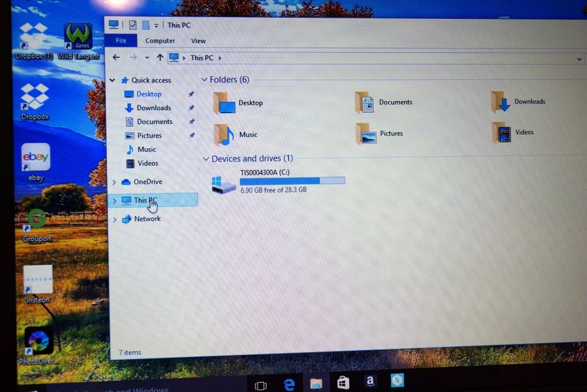Select the Videos folder icon
587x392 pixels.
point(503,133)
